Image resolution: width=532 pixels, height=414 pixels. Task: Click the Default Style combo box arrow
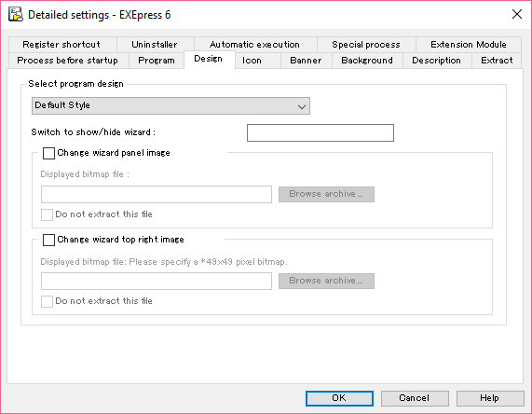[301, 106]
